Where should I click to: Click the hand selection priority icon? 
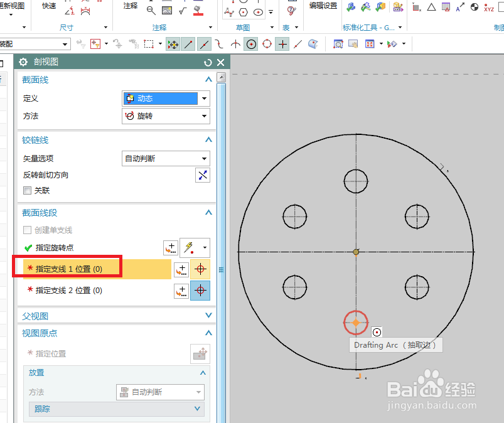tap(353, 44)
